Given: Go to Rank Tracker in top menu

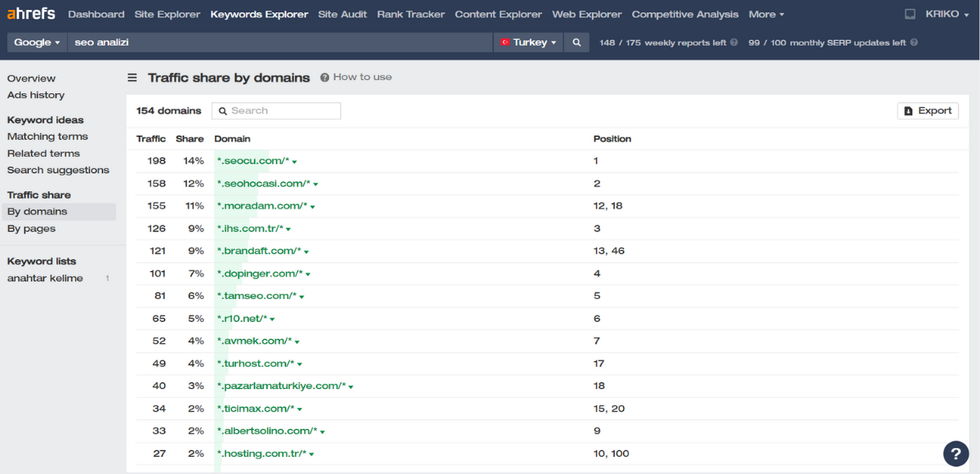Looking at the screenshot, I should [x=411, y=15].
